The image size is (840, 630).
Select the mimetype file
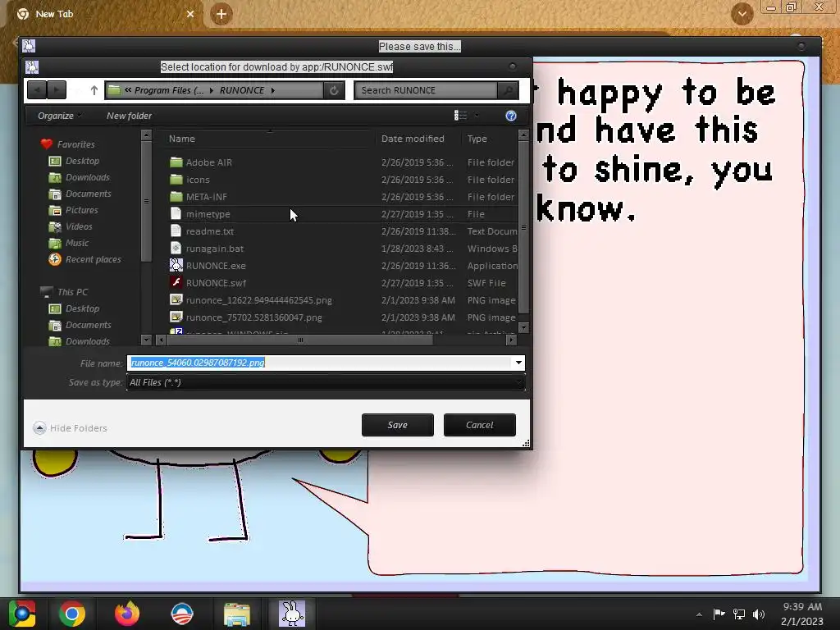(208, 214)
